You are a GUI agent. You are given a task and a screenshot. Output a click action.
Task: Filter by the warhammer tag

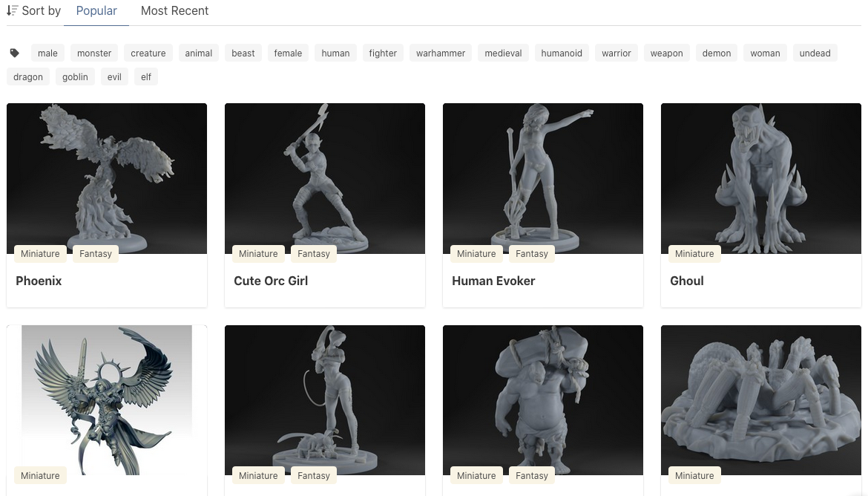pyautogui.click(x=441, y=53)
